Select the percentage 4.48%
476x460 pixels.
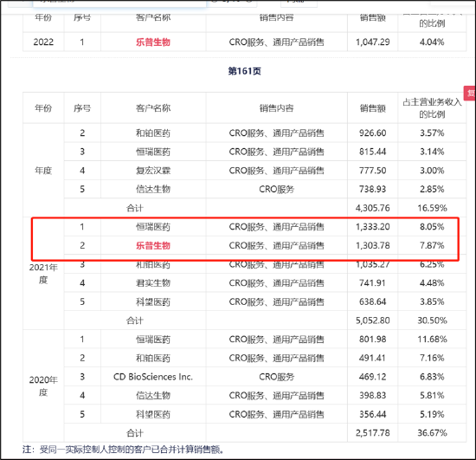tap(432, 283)
